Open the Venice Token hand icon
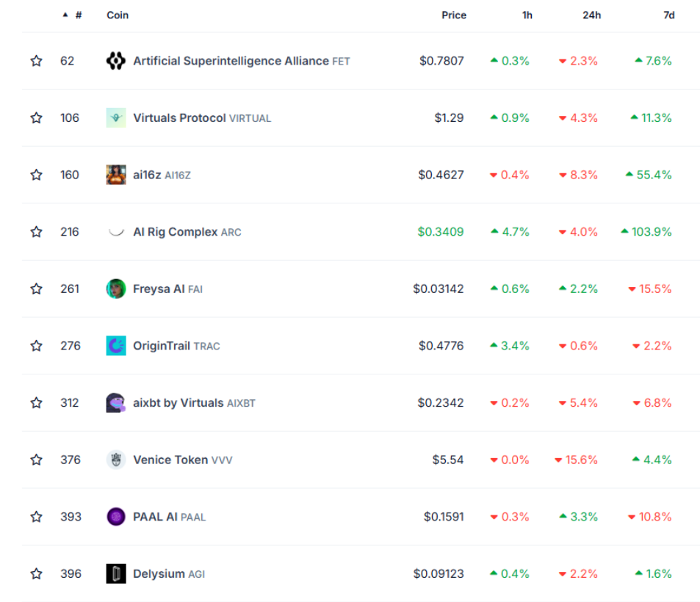The width and height of the screenshot is (700, 602). [x=115, y=460]
